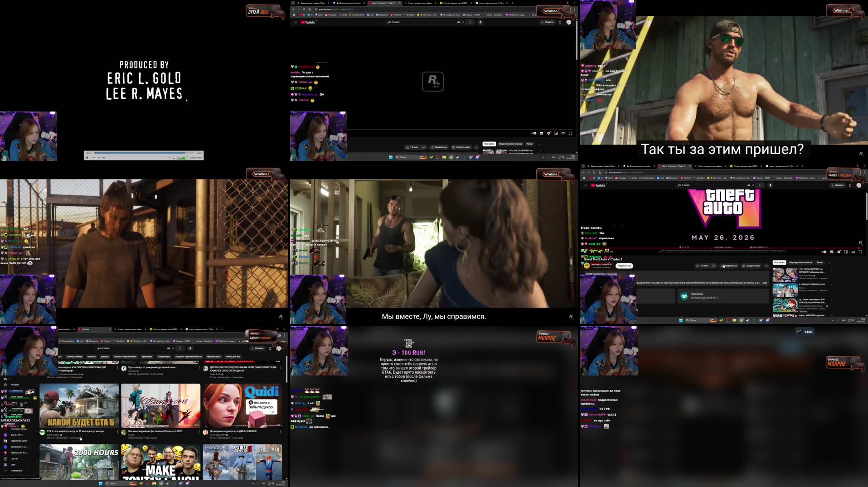Select Кулинария chip in YouTube home screenshot
868x487 pixels.
click(x=147, y=357)
